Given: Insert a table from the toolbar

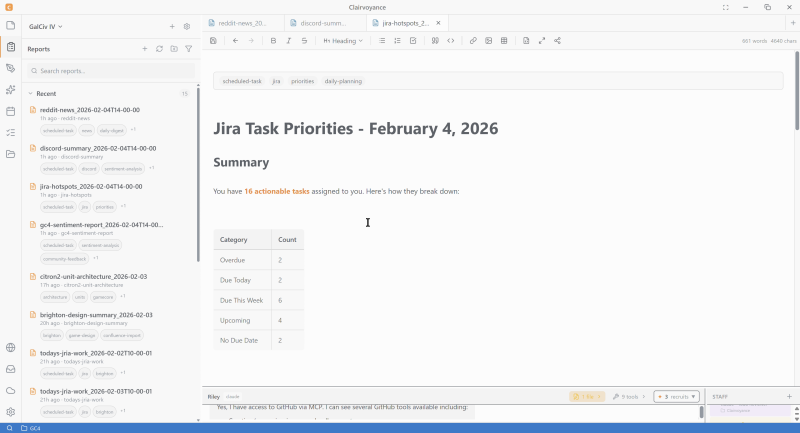Looking at the screenshot, I should [503, 41].
